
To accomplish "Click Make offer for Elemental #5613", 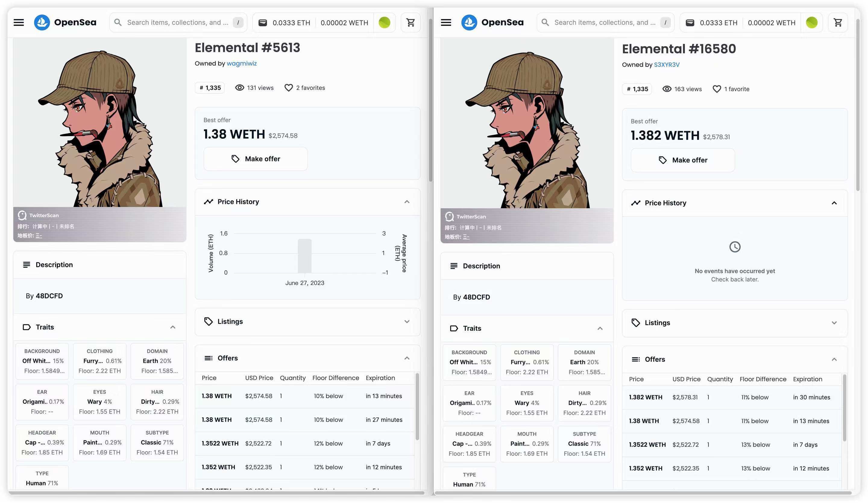I will point(255,159).
